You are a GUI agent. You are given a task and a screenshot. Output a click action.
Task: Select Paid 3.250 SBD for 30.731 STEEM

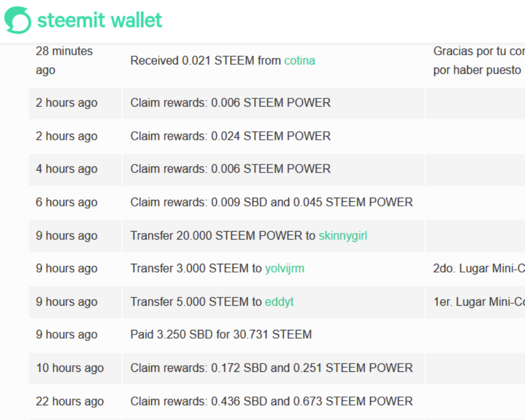pyautogui.click(x=221, y=334)
